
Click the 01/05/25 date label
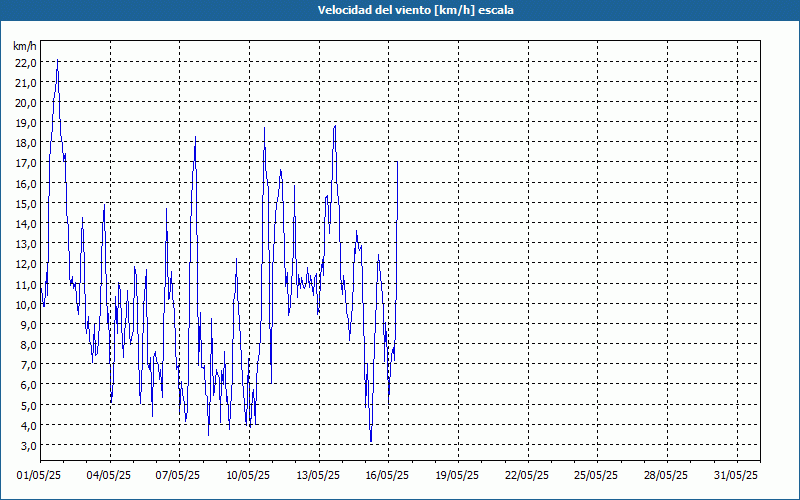tap(39, 476)
